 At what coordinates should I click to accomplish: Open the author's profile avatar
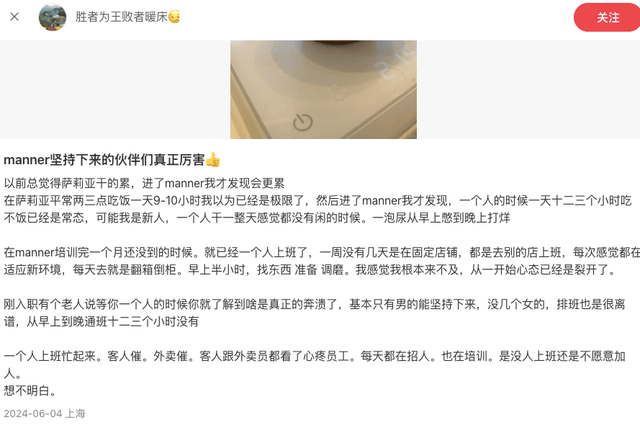52,17
